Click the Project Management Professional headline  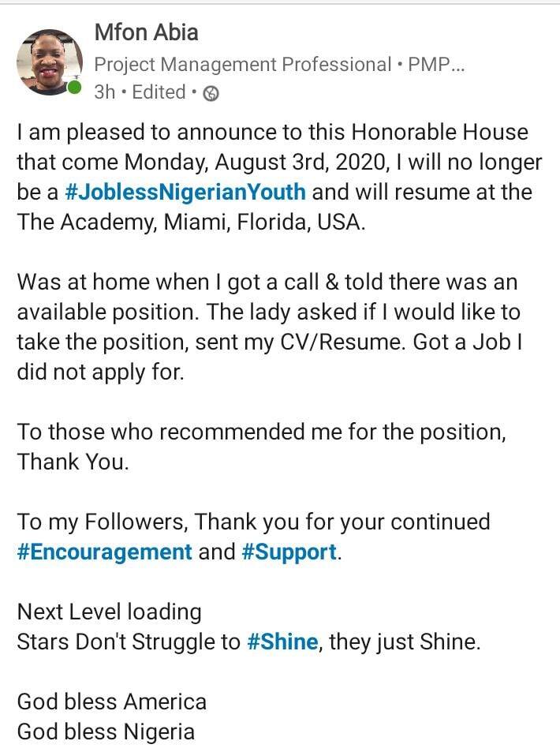coord(279,64)
